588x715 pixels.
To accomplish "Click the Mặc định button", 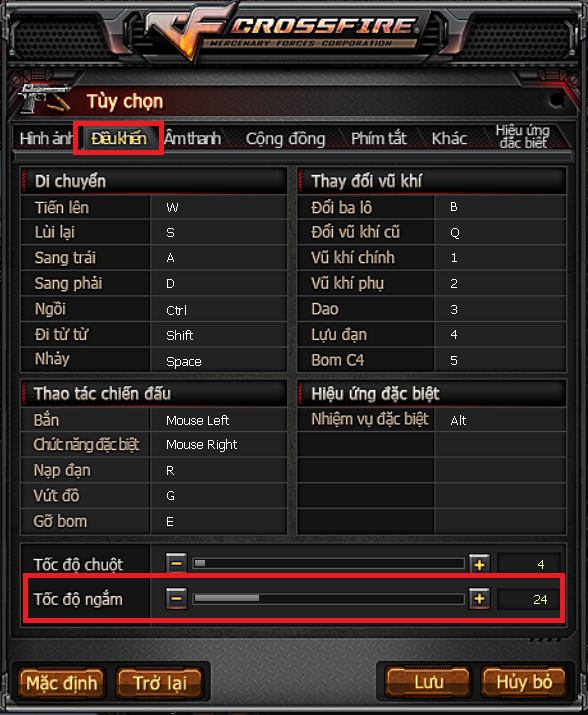I will [62, 683].
